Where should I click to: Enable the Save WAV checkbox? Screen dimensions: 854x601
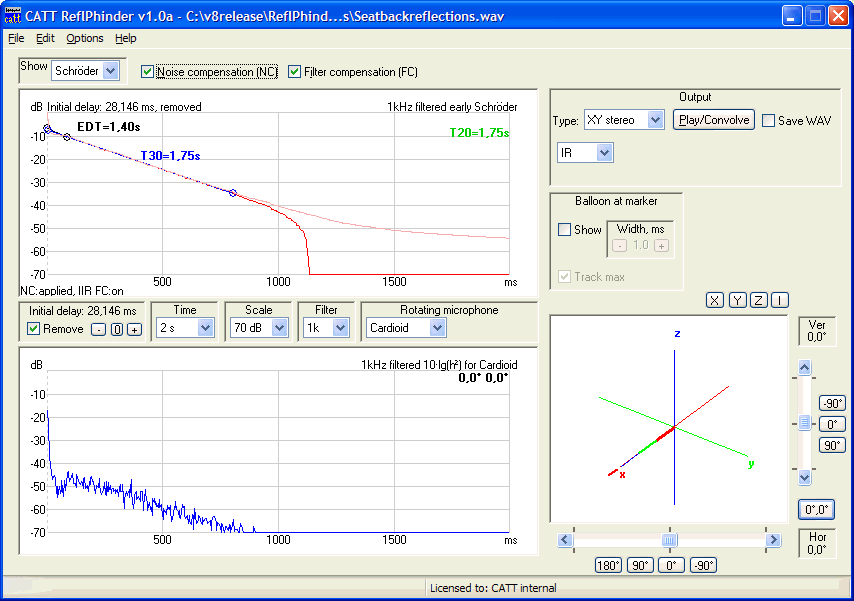click(x=768, y=121)
